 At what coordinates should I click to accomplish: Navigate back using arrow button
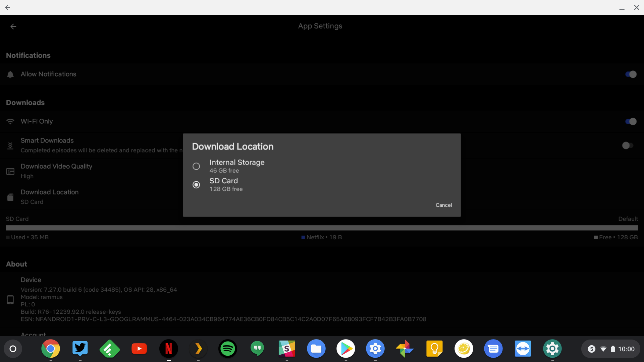13,25
